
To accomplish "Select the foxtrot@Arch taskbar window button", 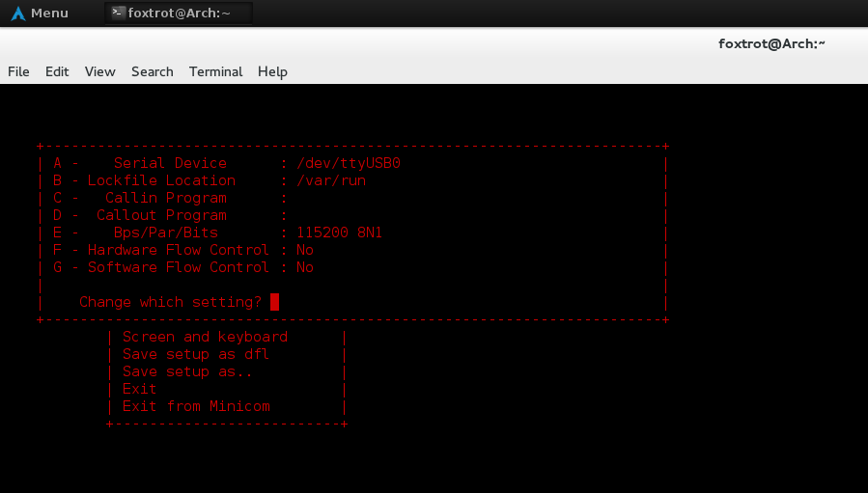I will pos(179,13).
